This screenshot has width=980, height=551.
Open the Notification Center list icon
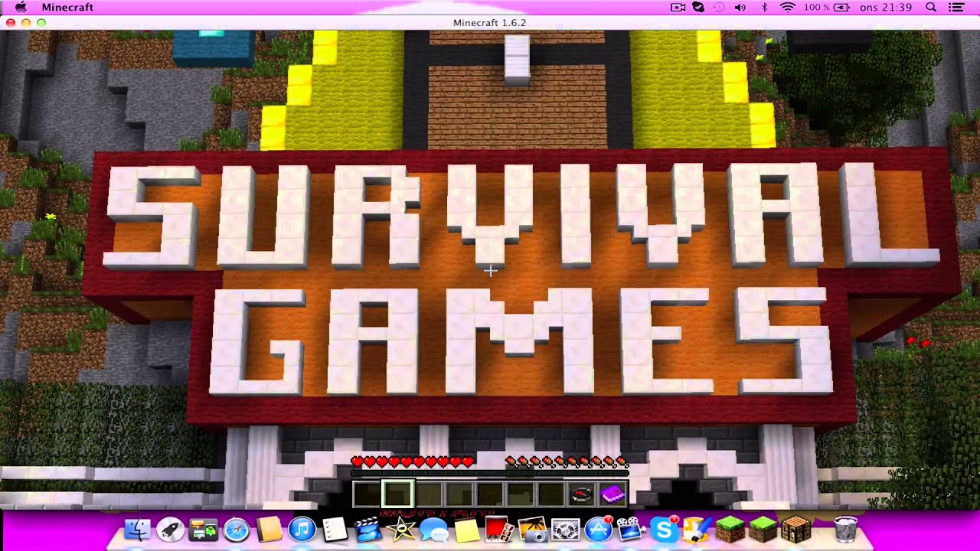click(956, 7)
